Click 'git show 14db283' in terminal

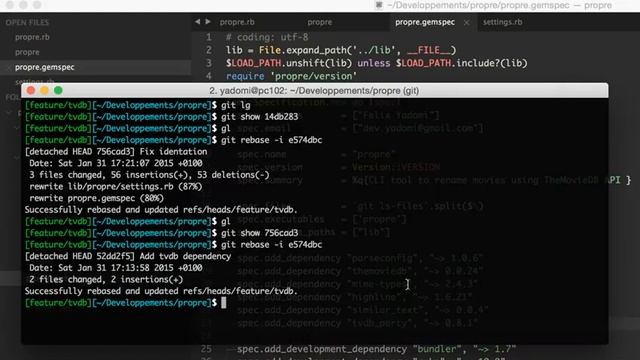pos(260,117)
